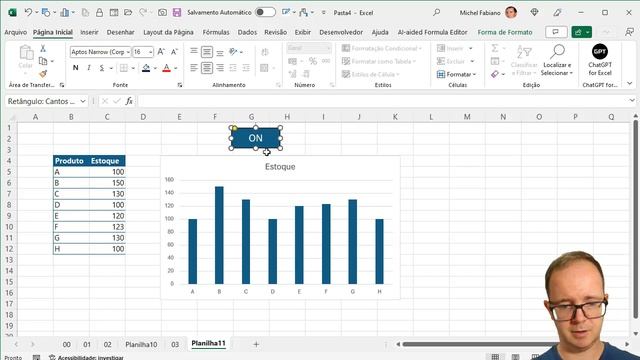The width and height of the screenshot is (640, 360).
Task: Click the diamond premium icon in the title bar
Action: (534, 13)
